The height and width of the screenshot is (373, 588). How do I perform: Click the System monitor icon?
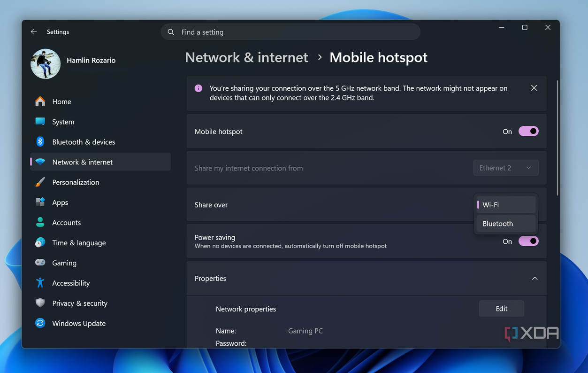pos(40,122)
